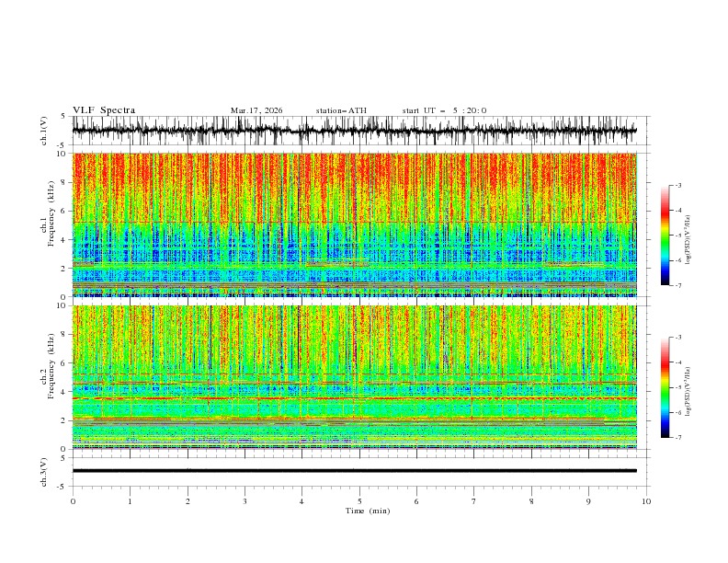
Task: Click the ch.2 color scale bar
Action: coord(665,387)
